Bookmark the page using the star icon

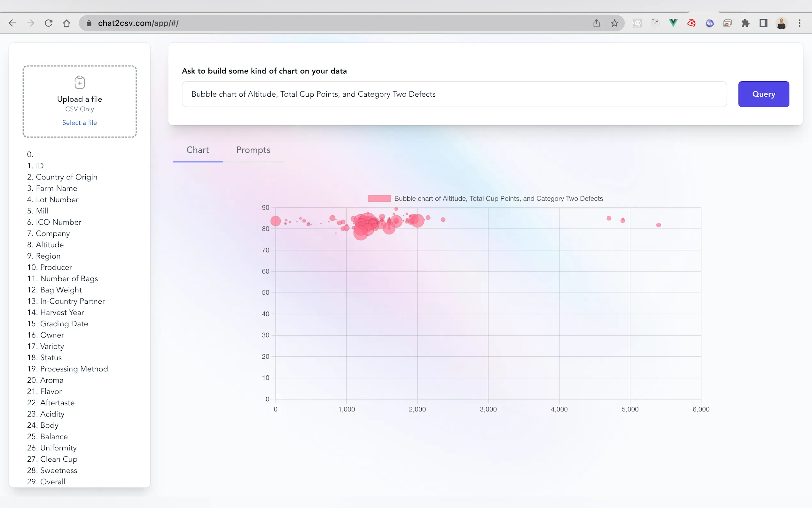point(614,23)
